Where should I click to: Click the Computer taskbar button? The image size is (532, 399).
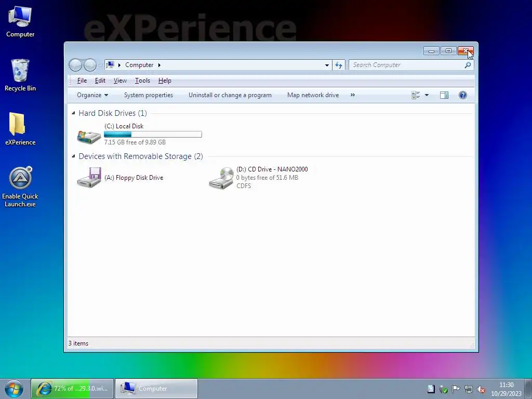[x=156, y=389]
